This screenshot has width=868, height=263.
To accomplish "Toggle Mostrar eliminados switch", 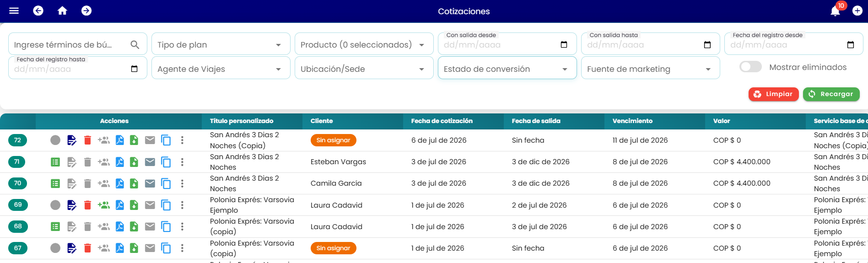I will click(x=750, y=67).
